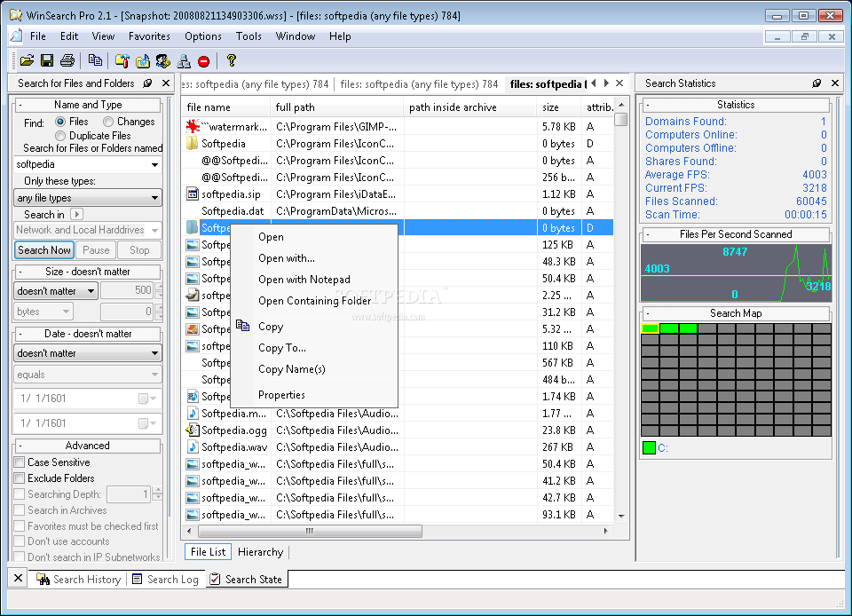Choose Open with Notepad in context menu

tap(314, 280)
